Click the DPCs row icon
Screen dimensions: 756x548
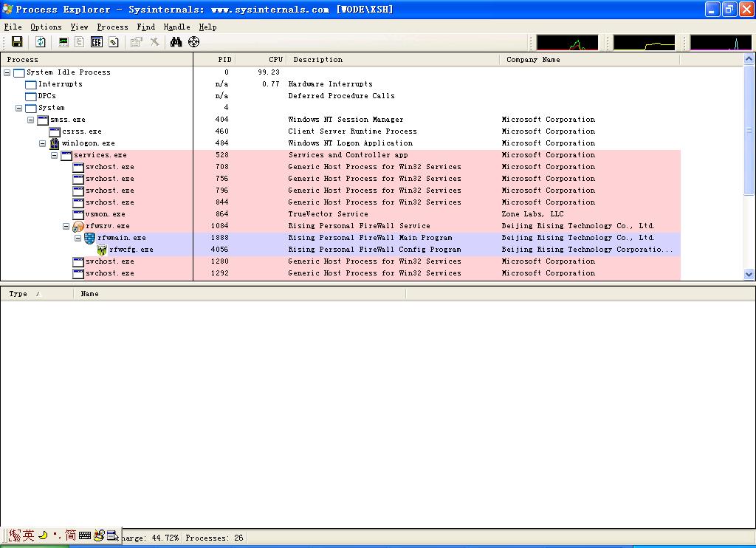[x=31, y=96]
